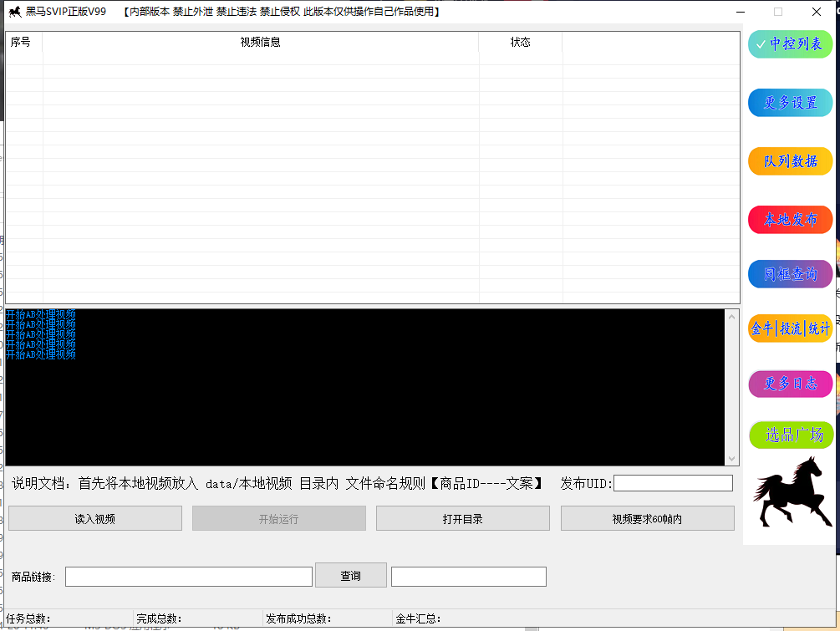840x631 pixels.
Task: Open 更多设置 settings page
Action: (790, 103)
